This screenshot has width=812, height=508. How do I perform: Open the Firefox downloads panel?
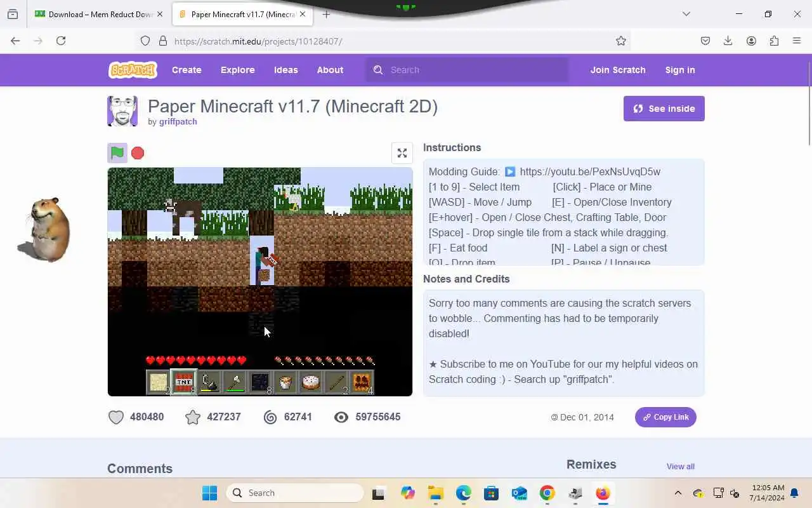728,41
